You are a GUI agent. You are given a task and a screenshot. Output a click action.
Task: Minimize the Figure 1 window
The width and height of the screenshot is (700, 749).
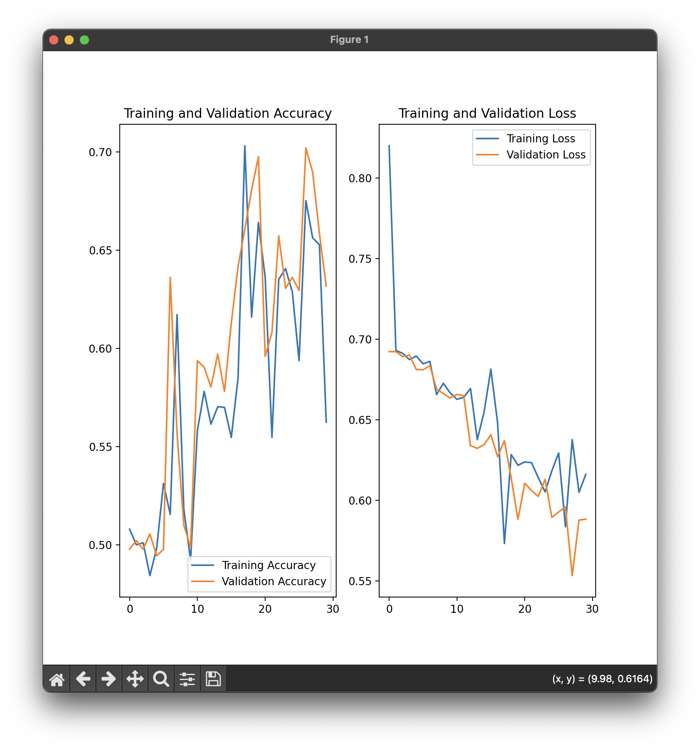(69, 40)
